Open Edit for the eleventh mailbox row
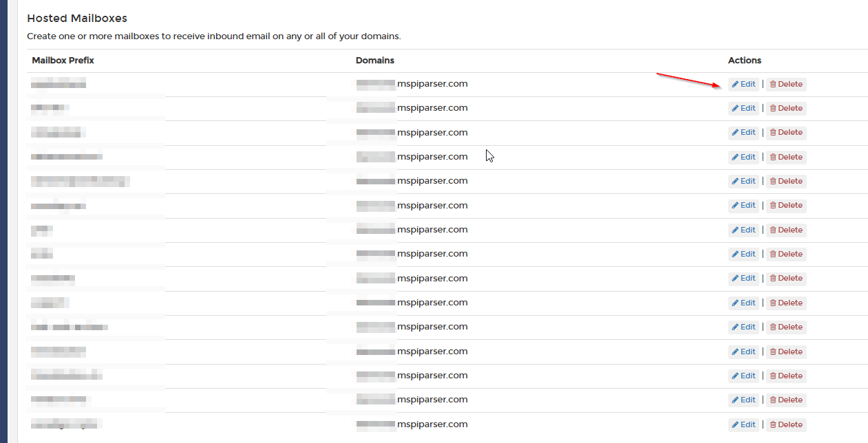Screen dimensions: 868x443 (x=743, y=327)
